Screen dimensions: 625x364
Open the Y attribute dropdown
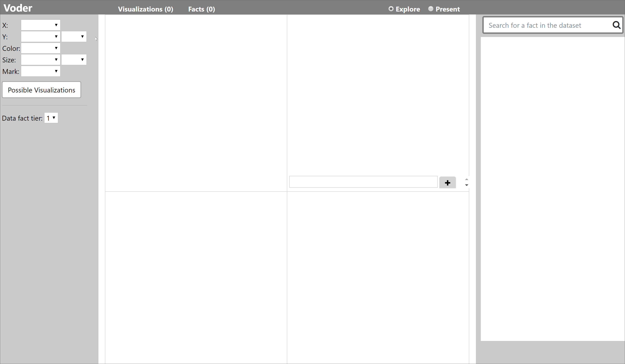(x=41, y=37)
